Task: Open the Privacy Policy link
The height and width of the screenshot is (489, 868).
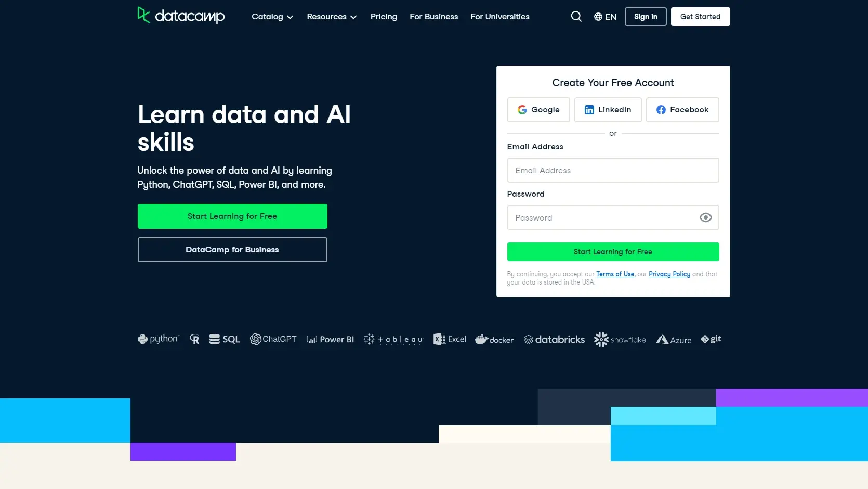Action: pos(669,274)
